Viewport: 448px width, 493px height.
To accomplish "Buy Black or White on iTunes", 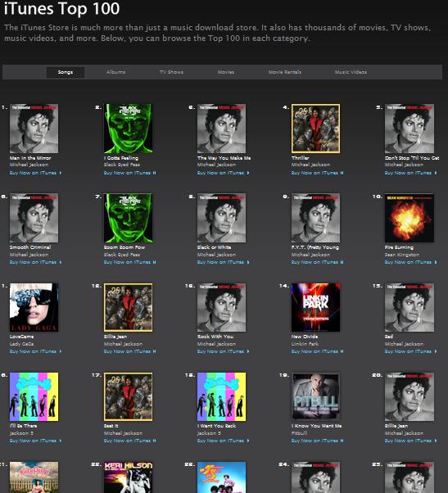I will pos(224,262).
